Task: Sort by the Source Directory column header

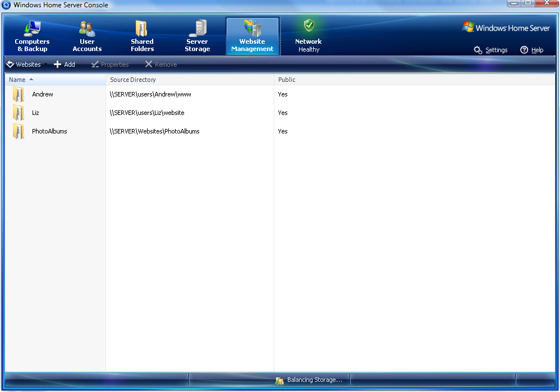Action: pos(190,80)
